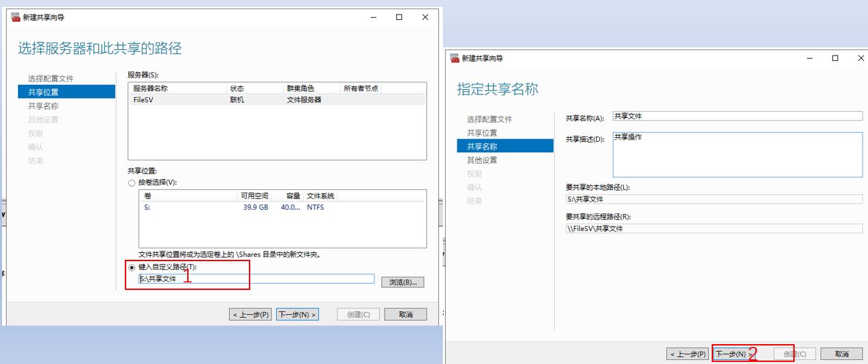The image size is (868, 364).
Task: Click the wizard icon in right window title bar
Action: tap(454, 58)
